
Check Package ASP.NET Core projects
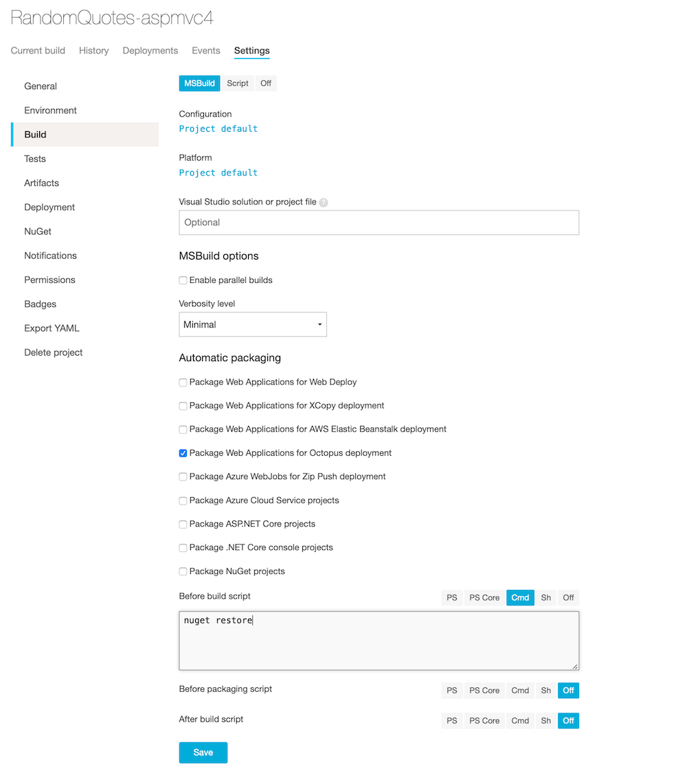pos(183,523)
